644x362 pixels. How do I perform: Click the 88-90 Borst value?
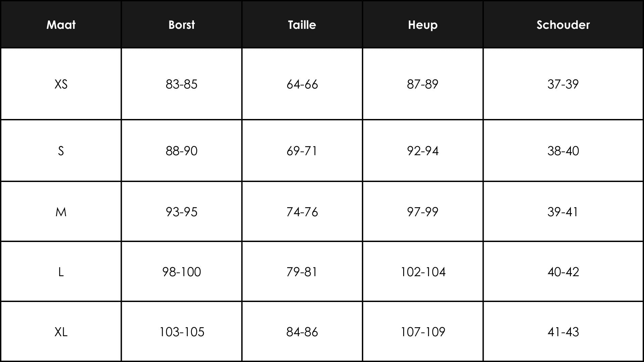(181, 151)
